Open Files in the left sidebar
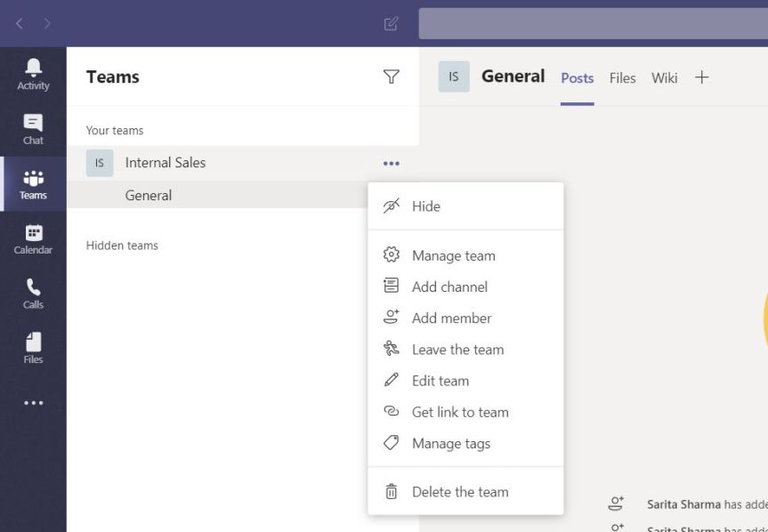The height and width of the screenshot is (532, 768). click(x=33, y=348)
